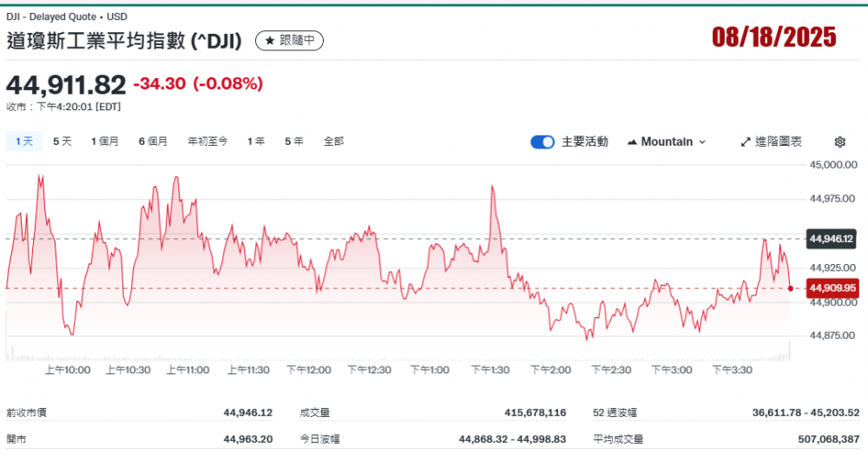Click the star icon in the 跟隨中 button
This screenshot has width=868, height=462.
269,41
